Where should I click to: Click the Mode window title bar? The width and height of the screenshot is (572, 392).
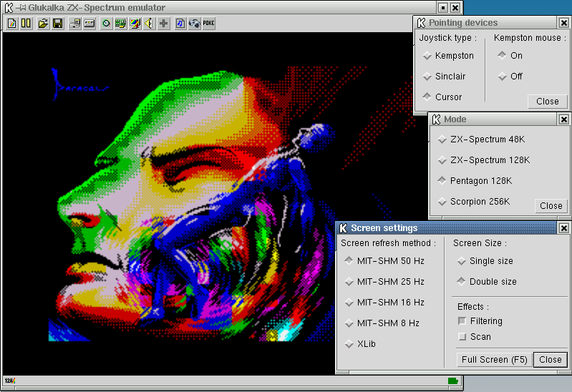[494, 119]
